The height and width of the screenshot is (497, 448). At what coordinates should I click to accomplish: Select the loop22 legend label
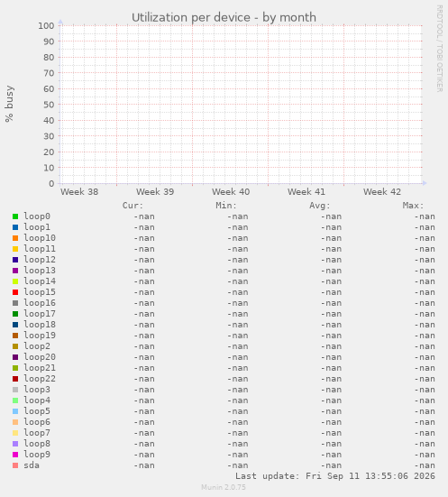[40, 379]
